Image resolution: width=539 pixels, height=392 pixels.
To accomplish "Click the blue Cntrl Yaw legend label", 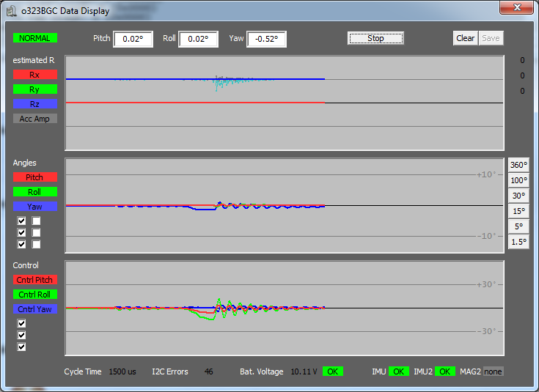I will [x=34, y=309].
